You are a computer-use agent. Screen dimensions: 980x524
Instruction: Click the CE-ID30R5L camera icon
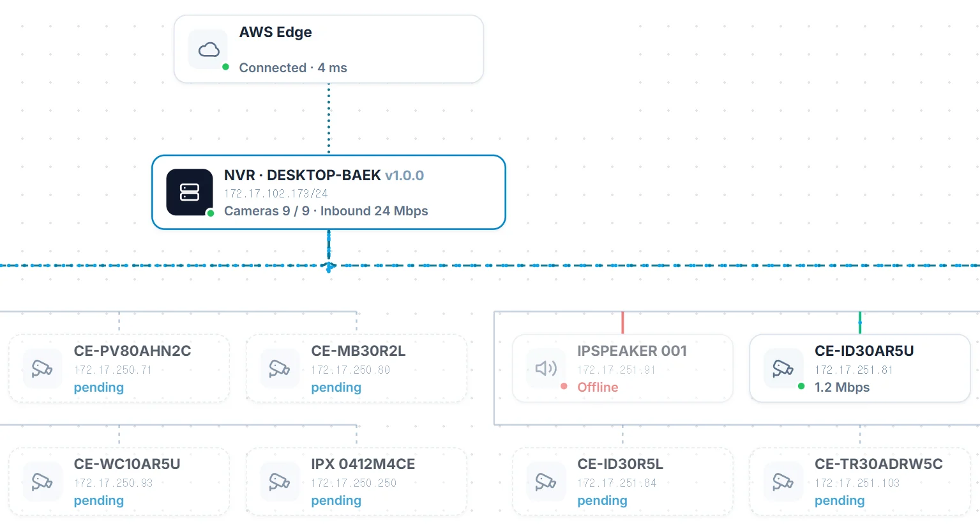(x=546, y=482)
